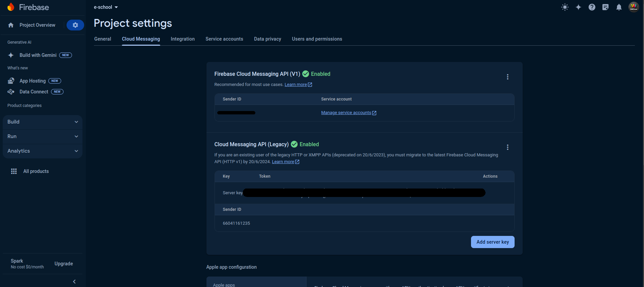The height and width of the screenshot is (287, 644).
Task: Go to Service accounts tab
Action: coord(224,39)
